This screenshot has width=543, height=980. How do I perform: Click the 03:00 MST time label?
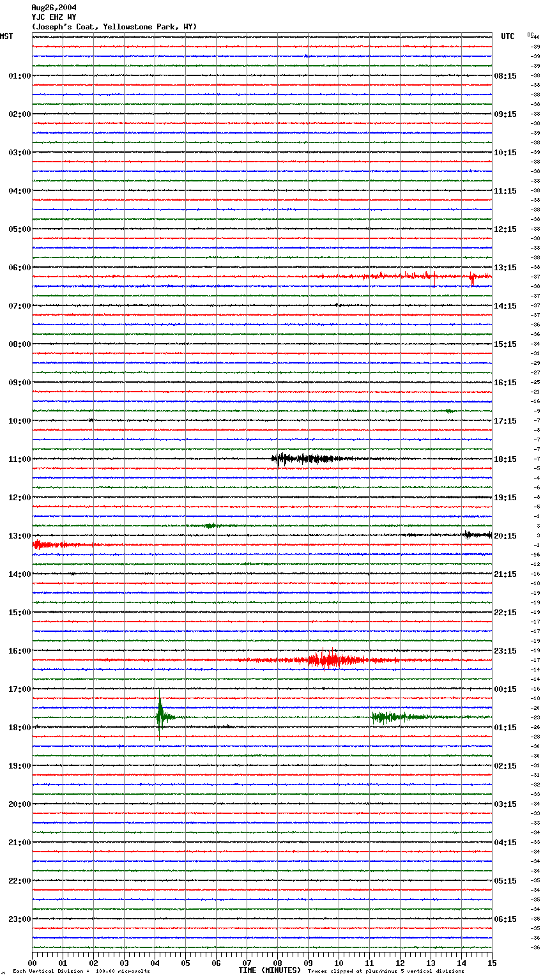coord(19,153)
